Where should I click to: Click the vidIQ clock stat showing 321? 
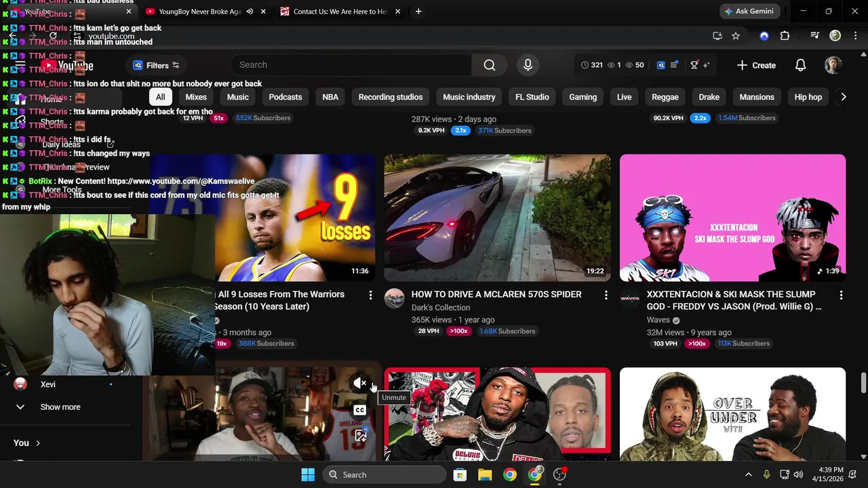pyautogui.click(x=592, y=65)
